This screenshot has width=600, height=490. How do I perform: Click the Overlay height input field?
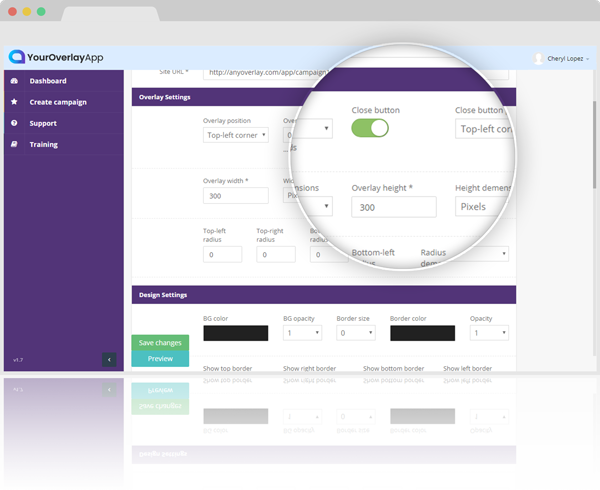(393, 206)
